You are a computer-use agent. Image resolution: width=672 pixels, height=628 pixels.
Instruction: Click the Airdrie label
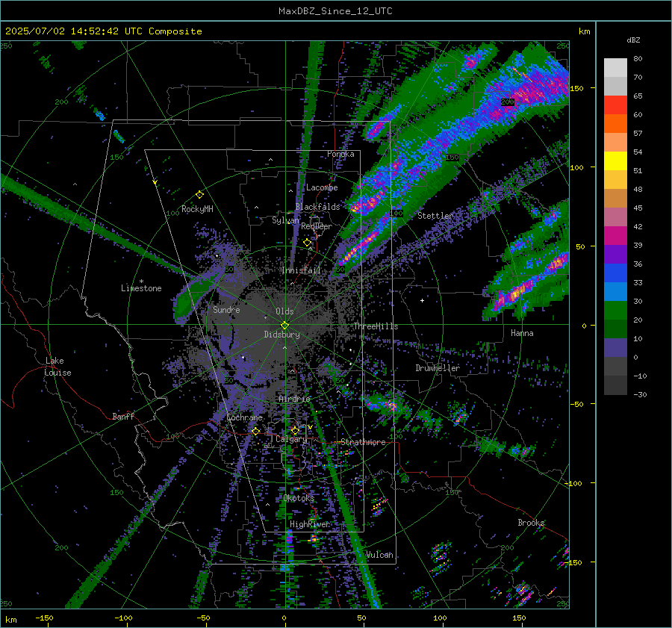pos(294,399)
